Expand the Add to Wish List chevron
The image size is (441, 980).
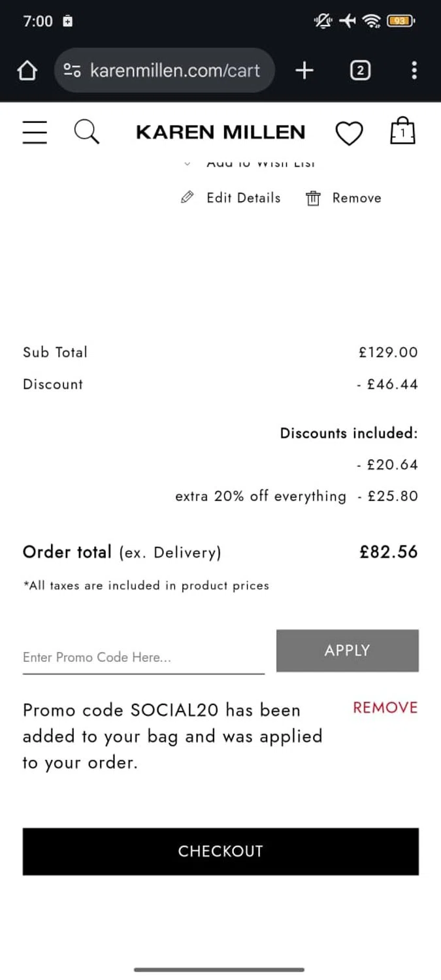(x=188, y=165)
